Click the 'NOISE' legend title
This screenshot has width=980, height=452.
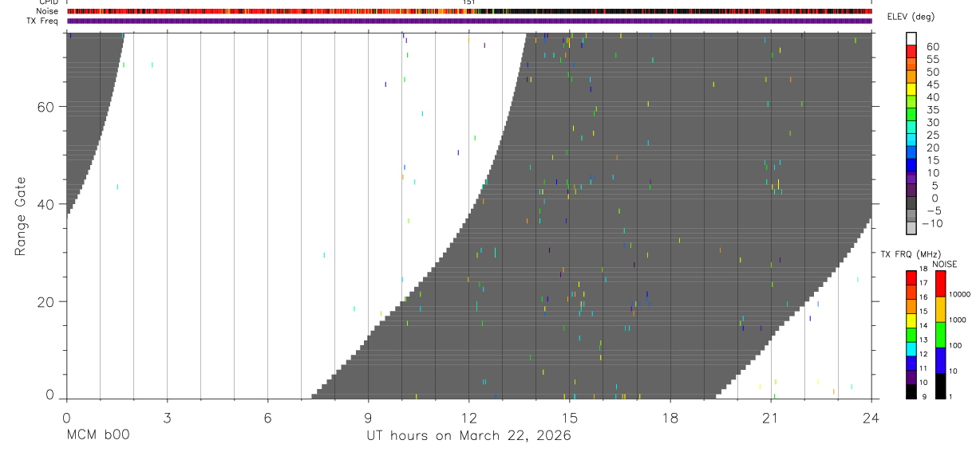tap(945, 264)
